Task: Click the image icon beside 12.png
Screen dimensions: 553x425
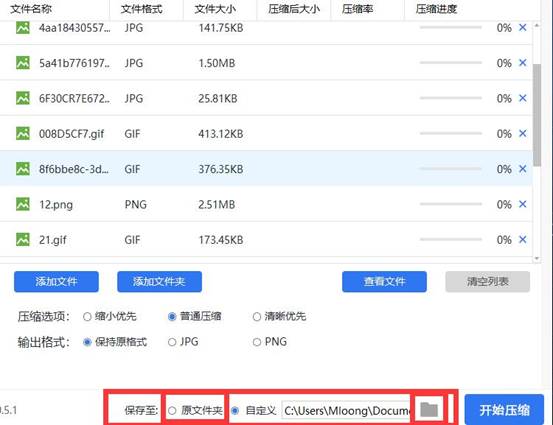Action: 23,204
